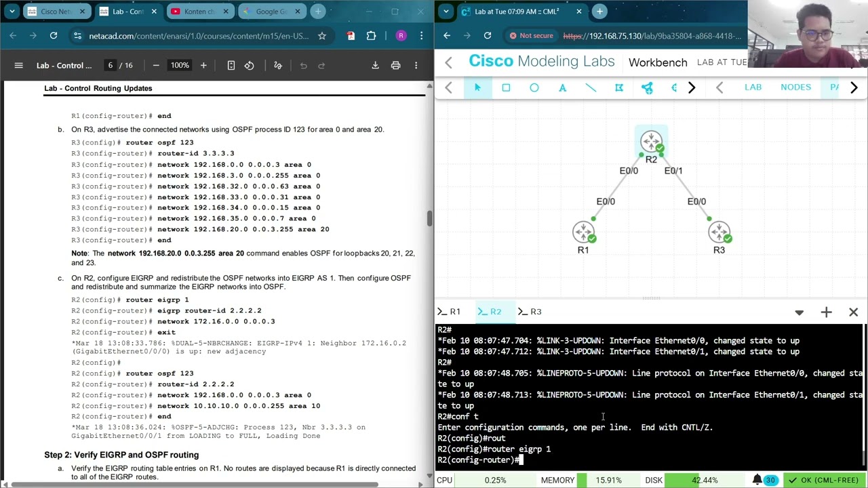Viewport: 868px width, 488px height.
Task: Switch to the Konten YouTube tab
Action: [x=201, y=12]
